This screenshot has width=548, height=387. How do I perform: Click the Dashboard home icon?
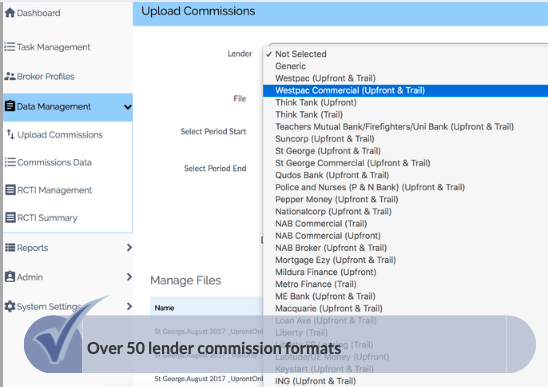point(10,13)
